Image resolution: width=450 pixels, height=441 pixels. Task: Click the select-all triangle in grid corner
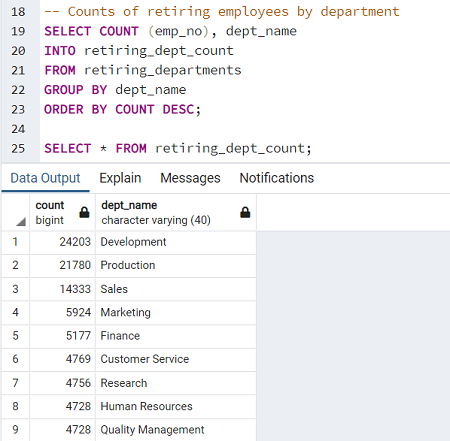pyautogui.click(x=21, y=222)
